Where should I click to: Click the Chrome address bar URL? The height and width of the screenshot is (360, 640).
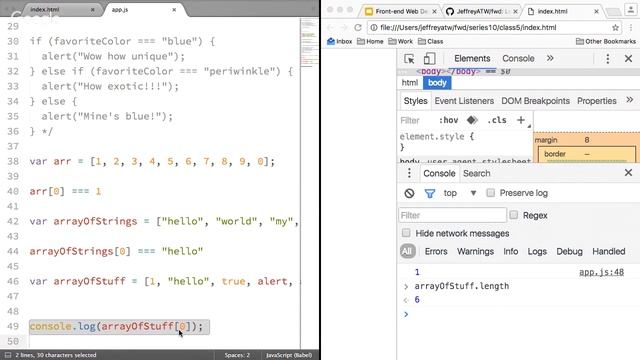(468, 28)
